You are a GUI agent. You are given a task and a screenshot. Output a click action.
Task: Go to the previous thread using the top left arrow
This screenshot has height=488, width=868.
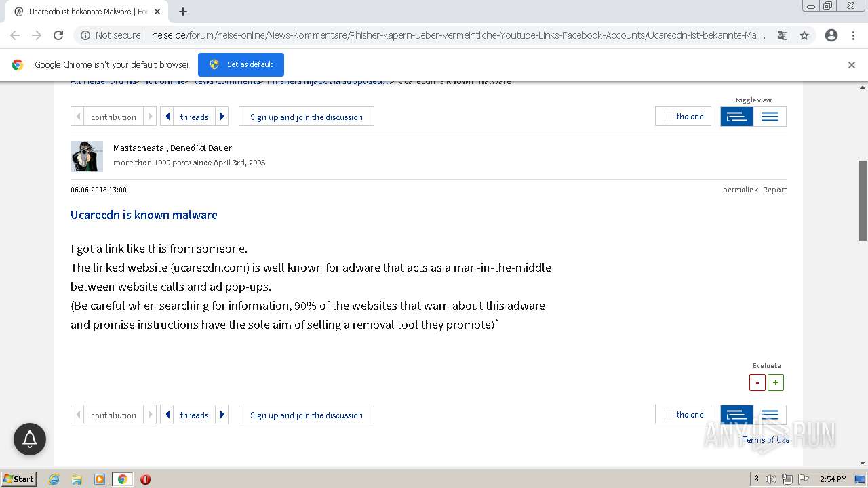point(167,117)
